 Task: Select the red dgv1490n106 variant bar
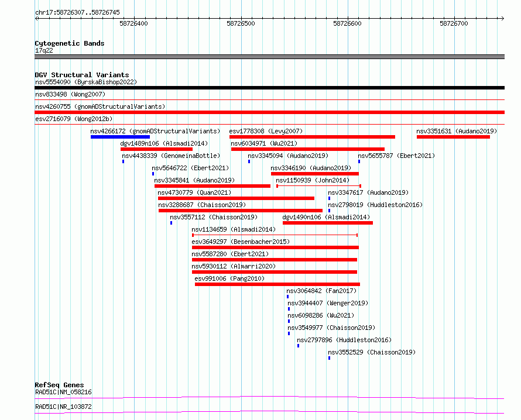point(328,223)
